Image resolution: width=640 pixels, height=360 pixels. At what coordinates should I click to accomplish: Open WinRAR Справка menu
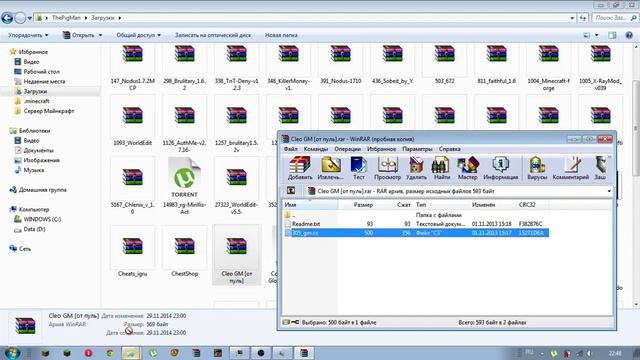click(x=450, y=149)
